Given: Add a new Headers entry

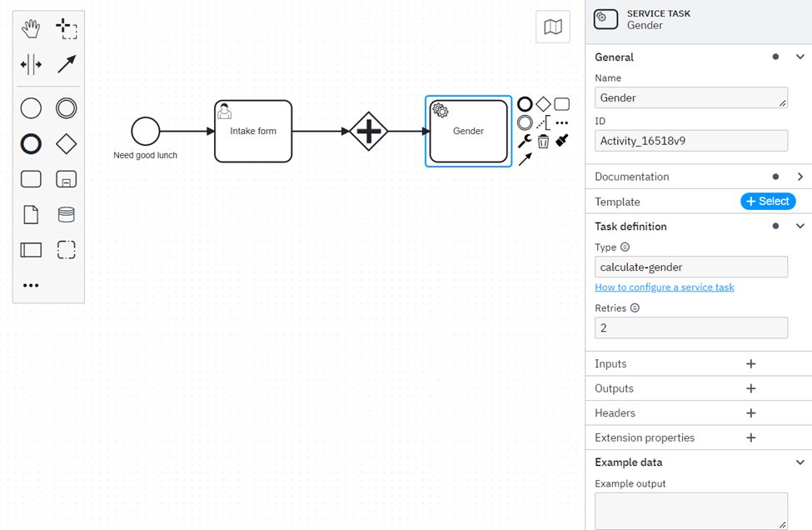Looking at the screenshot, I should point(751,412).
